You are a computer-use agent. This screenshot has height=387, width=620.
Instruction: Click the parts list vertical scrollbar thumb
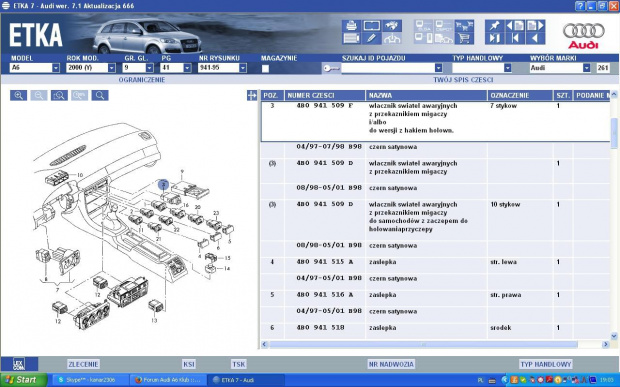click(x=614, y=134)
